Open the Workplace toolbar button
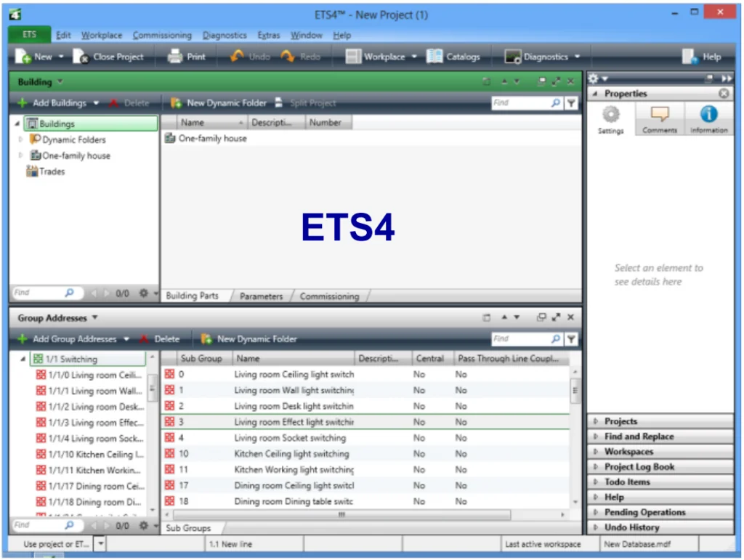The image size is (744, 560). pyautogui.click(x=375, y=57)
